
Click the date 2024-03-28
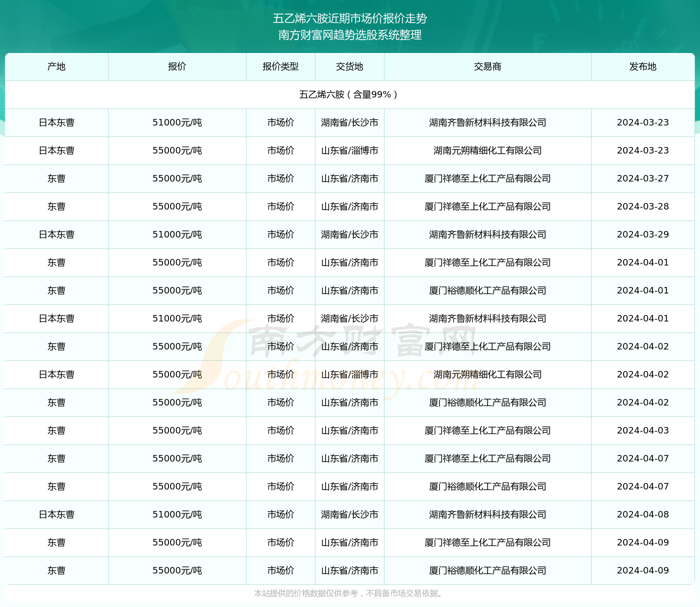(643, 206)
